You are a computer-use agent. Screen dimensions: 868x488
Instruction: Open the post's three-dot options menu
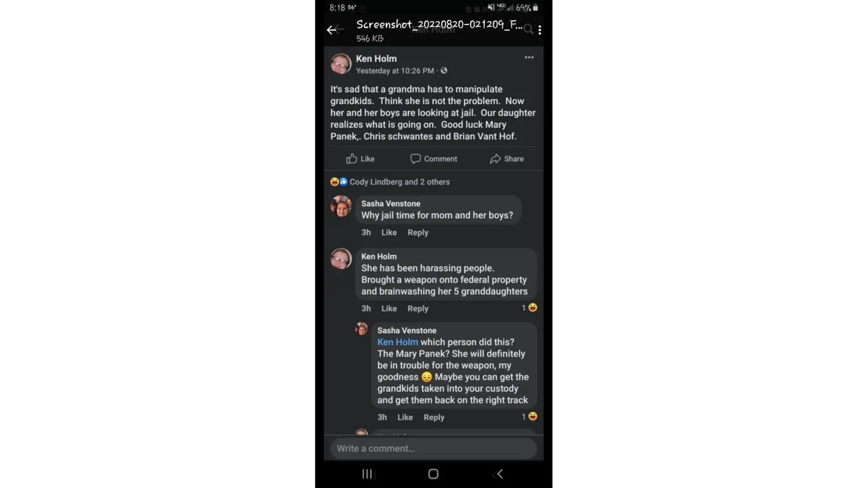529,58
